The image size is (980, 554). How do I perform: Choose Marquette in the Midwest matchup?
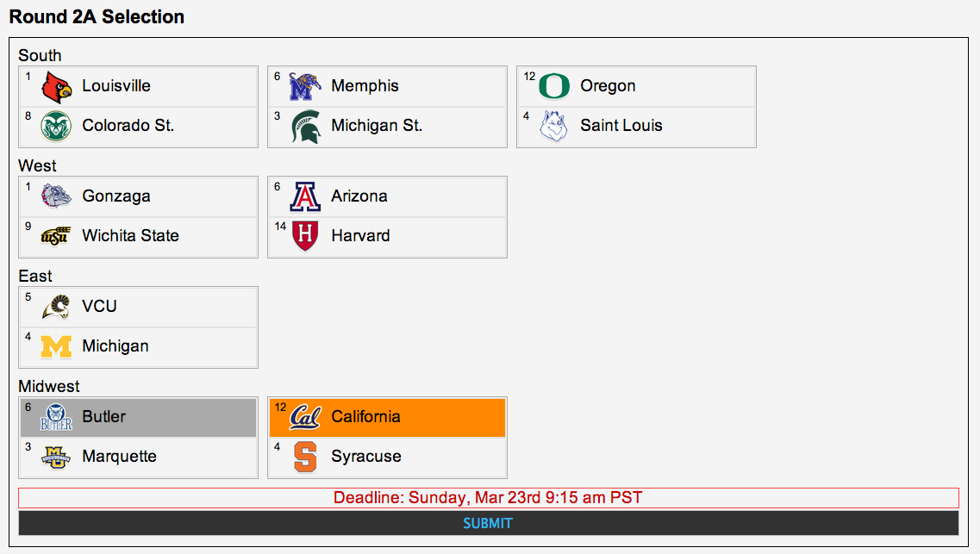[x=138, y=457]
